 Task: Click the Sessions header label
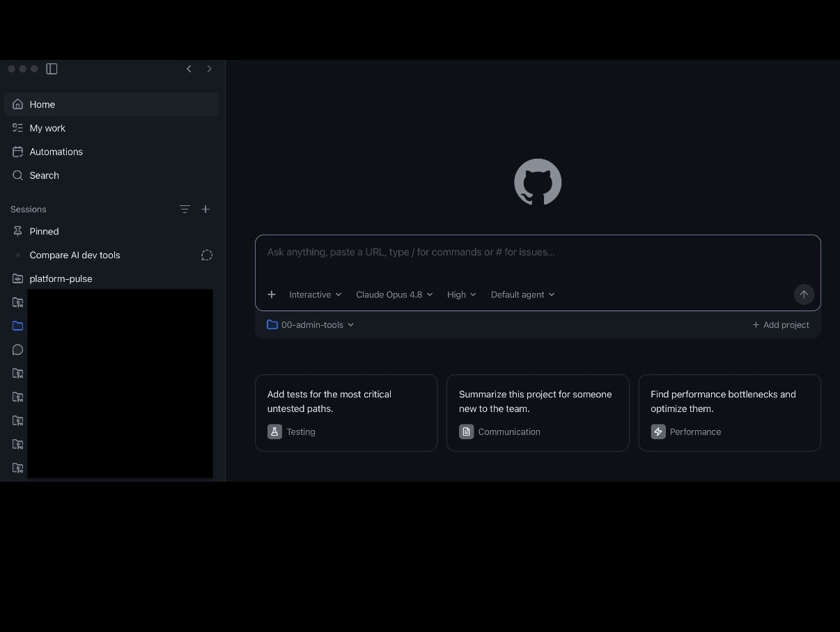(29, 209)
